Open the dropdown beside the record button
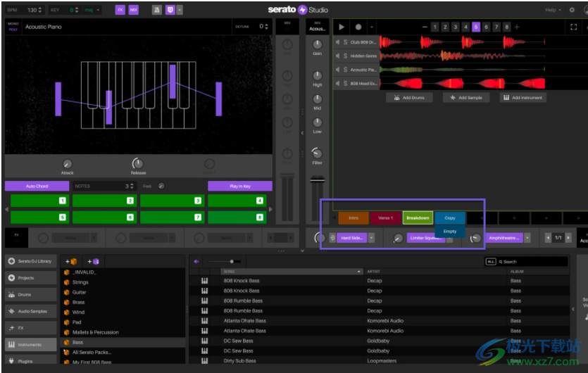Screen dimensions: 588x373 (372, 27)
